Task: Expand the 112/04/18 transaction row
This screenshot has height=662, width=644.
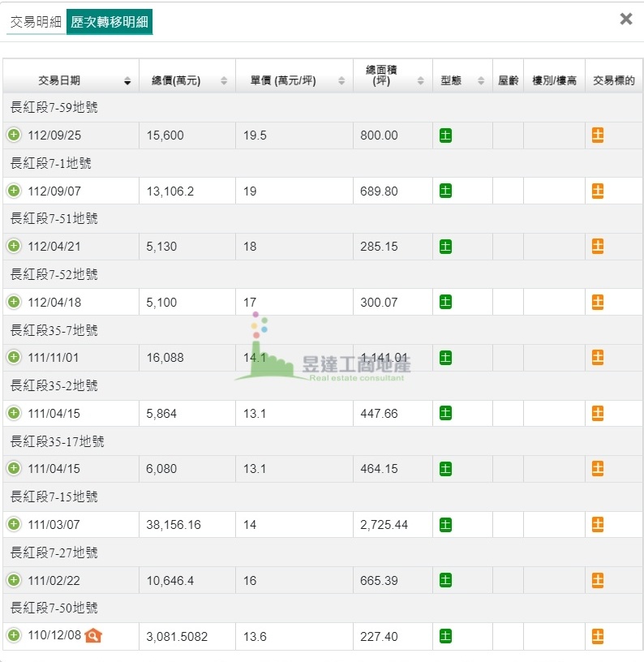Action: (14, 302)
